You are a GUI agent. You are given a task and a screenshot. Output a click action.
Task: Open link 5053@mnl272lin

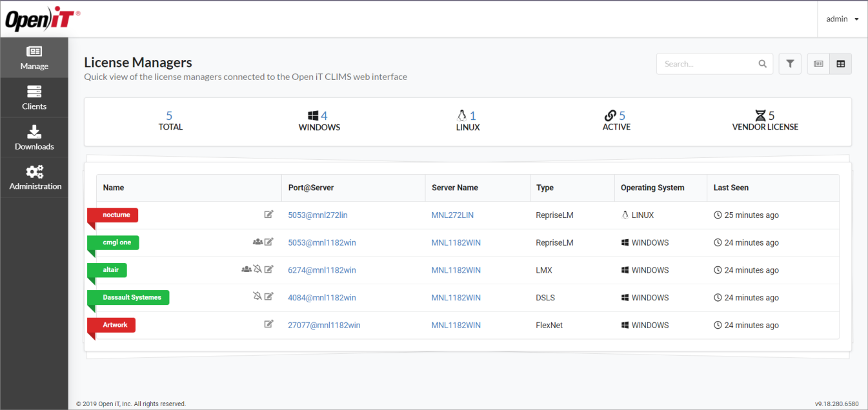[318, 215]
